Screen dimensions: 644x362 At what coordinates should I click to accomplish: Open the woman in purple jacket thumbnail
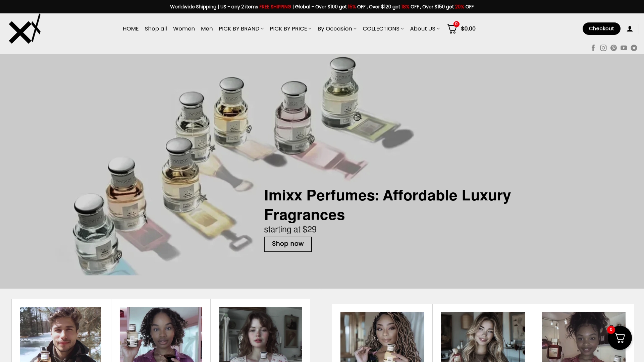161,335
